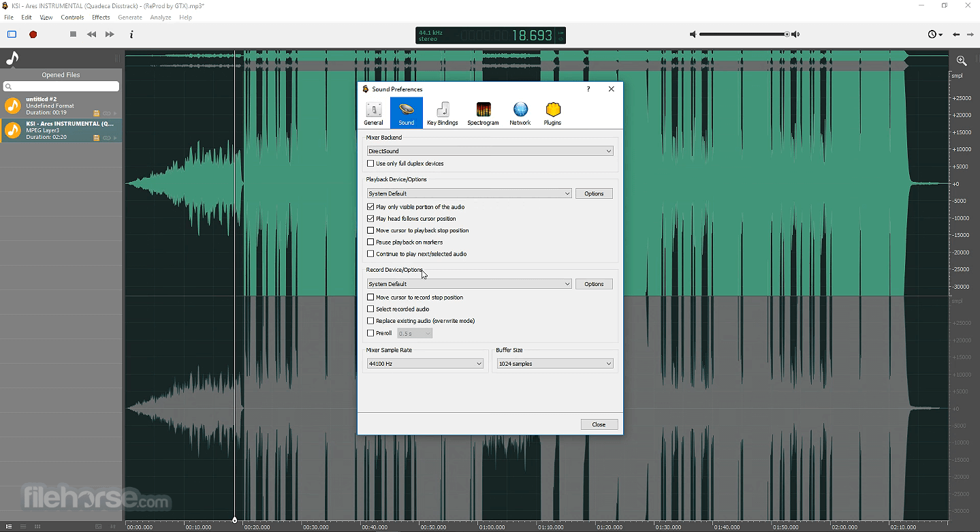Screen dimensions: 980x532
Task: Open the Preroll 0.5 s dropdown
Action: pyautogui.click(x=415, y=333)
